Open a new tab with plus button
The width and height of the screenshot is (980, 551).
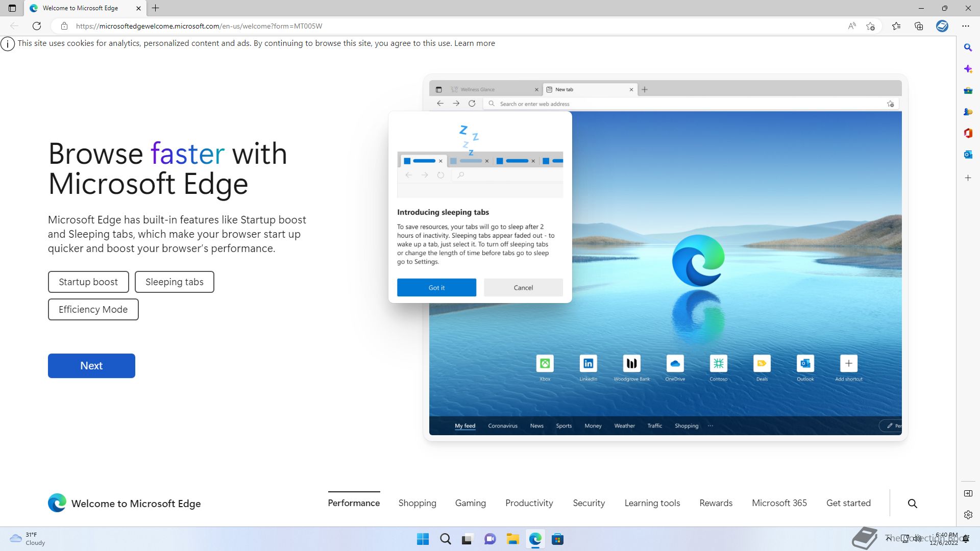pos(156,8)
